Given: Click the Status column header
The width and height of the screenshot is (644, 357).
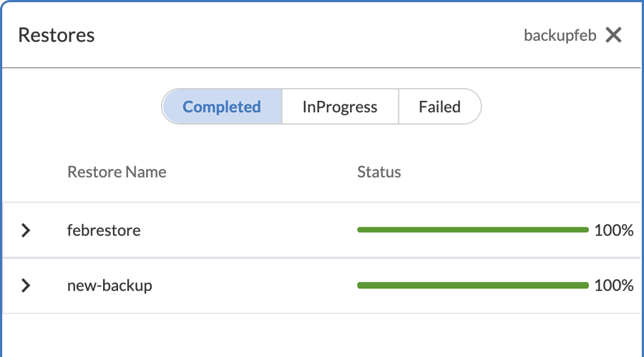Looking at the screenshot, I should pyautogui.click(x=379, y=172).
